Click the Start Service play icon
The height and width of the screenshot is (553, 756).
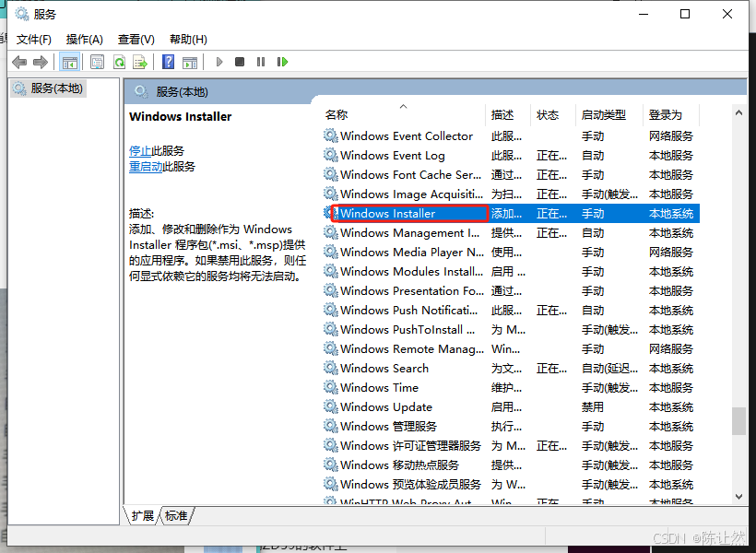[219, 62]
